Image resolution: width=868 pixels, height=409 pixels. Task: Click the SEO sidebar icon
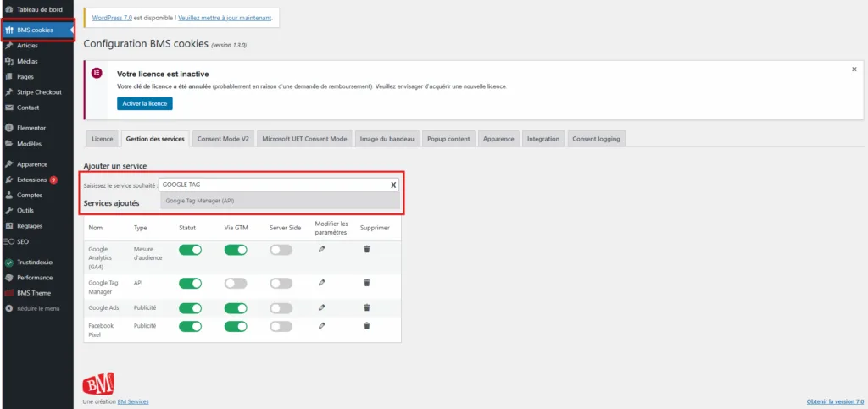click(8, 241)
